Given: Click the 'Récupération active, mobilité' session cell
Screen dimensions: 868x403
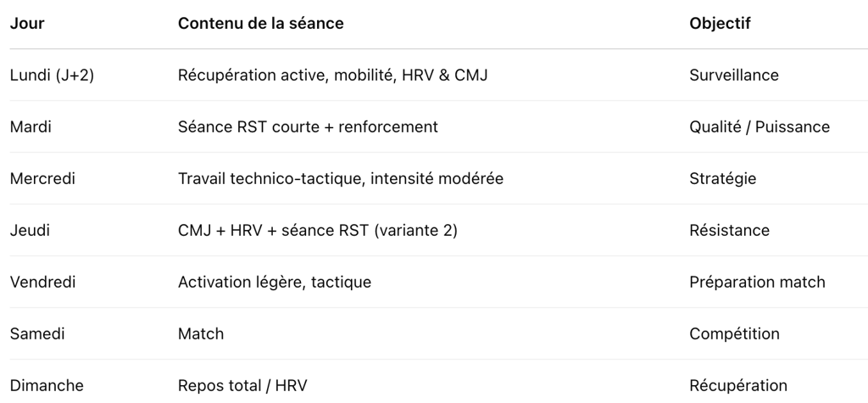Looking at the screenshot, I should coord(332,76).
